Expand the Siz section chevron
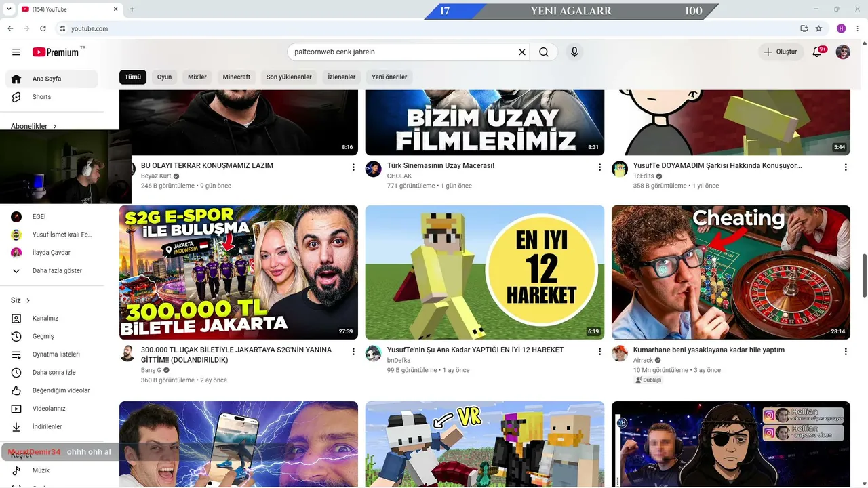The width and height of the screenshot is (868, 488). coord(28,300)
